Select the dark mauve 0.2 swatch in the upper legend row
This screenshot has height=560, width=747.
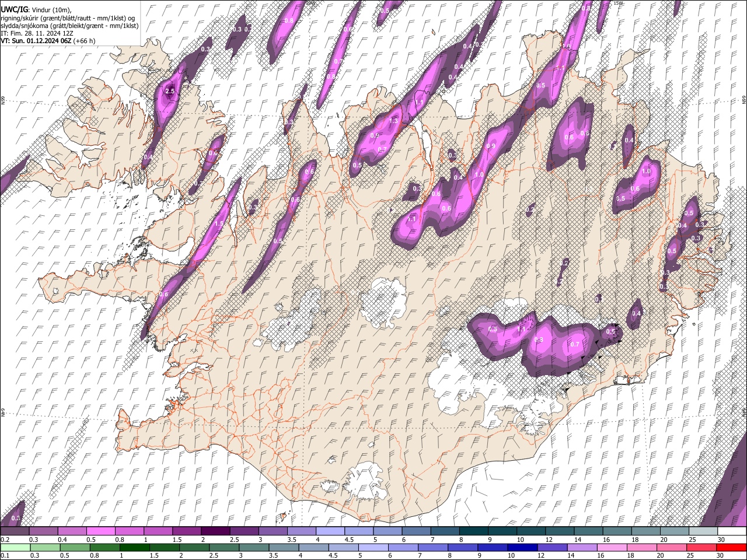(x=15, y=531)
